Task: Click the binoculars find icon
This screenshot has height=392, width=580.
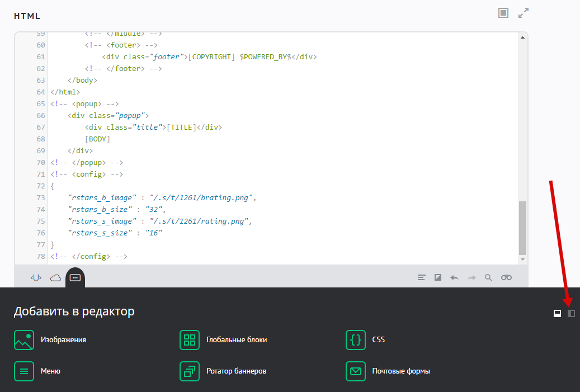Action: pyautogui.click(x=506, y=277)
